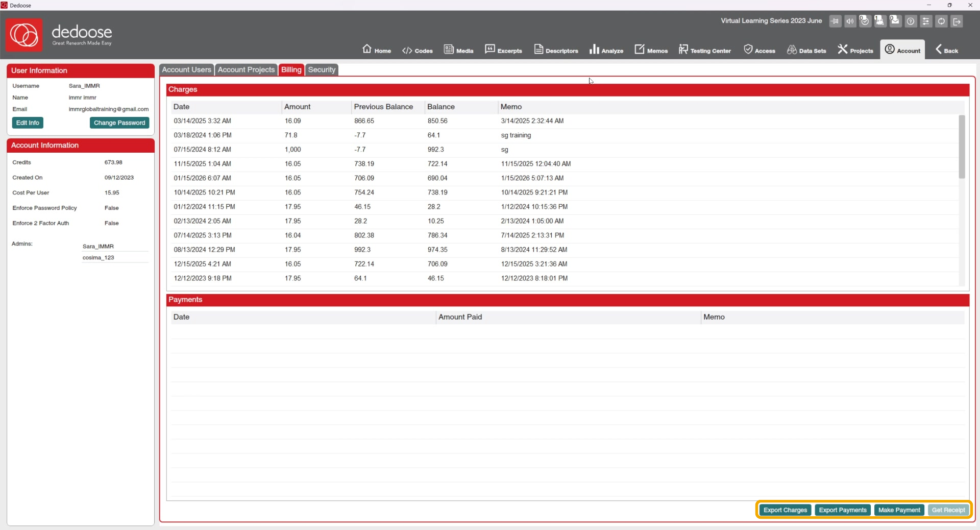The image size is (980, 530).
Task: Open the Codes workspace
Action: (417, 50)
